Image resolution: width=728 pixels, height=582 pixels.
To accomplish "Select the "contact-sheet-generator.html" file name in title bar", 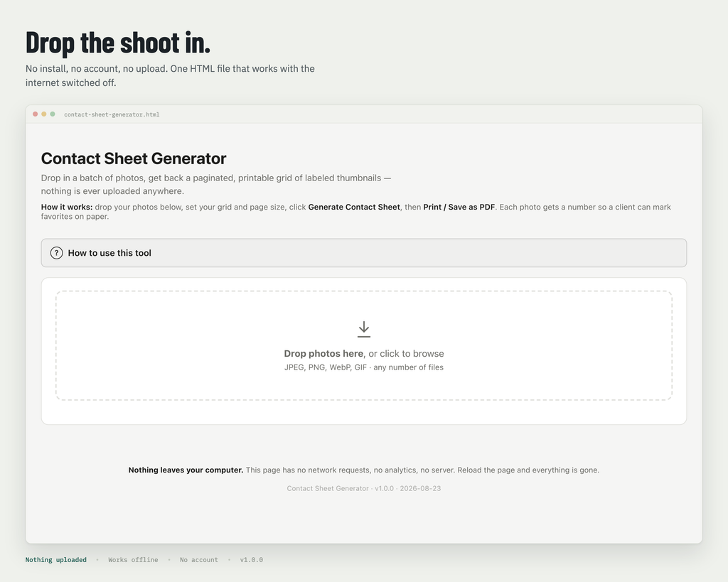I will [x=112, y=114].
